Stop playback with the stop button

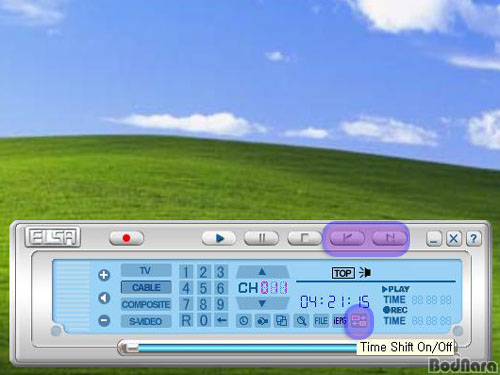tap(304, 238)
